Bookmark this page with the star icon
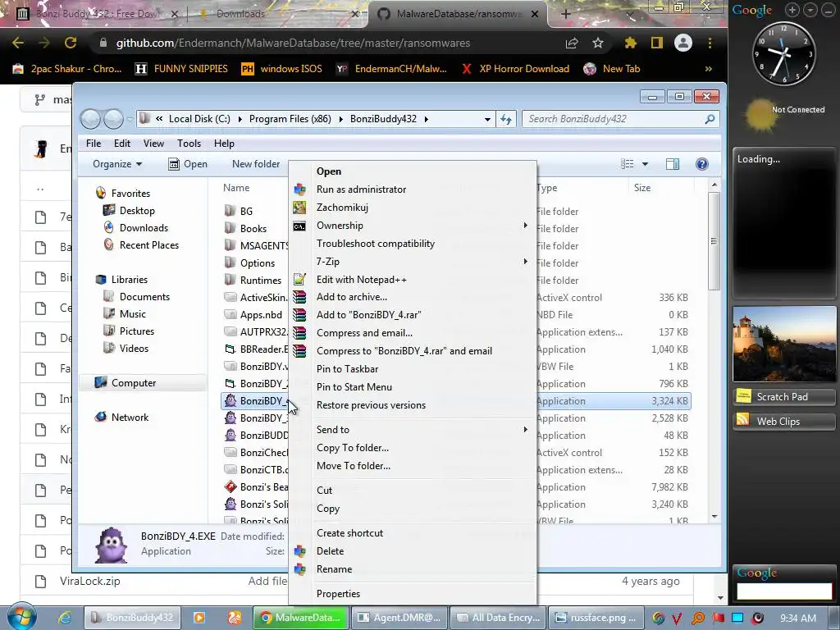Screen dimensions: 840x630 point(598,43)
